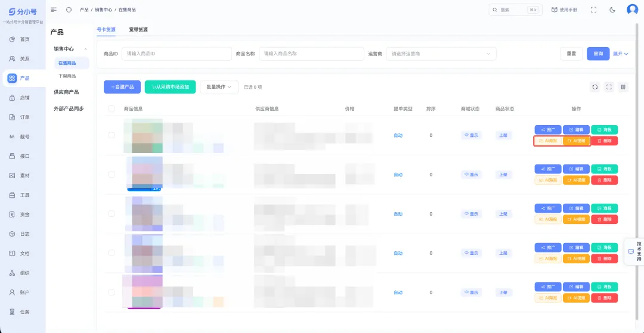This screenshot has width=644, height=333.
Task: Refresh the product table with toolbar icon
Action: tap(595, 87)
